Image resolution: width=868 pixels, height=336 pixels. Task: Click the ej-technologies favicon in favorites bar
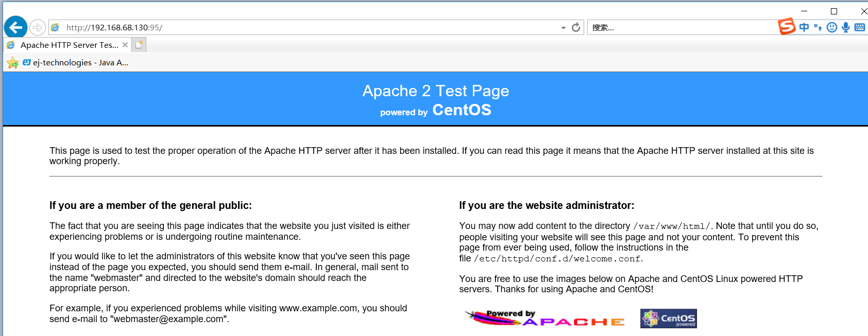tap(27, 62)
